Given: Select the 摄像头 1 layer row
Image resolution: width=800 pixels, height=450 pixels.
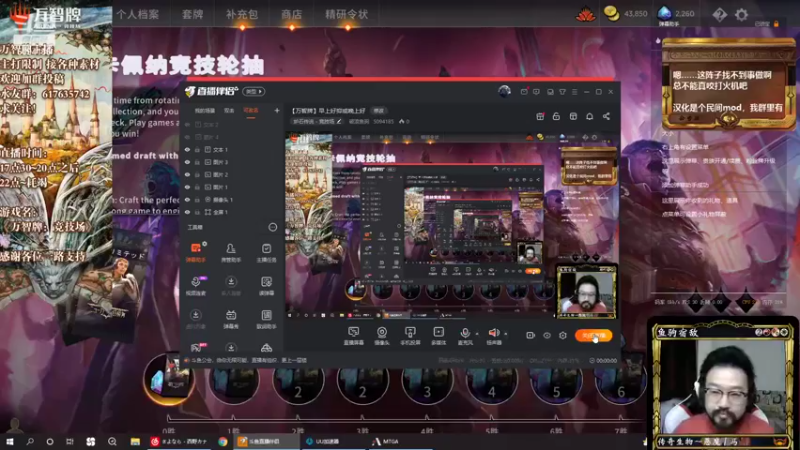Looking at the screenshot, I should pos(232,199).
